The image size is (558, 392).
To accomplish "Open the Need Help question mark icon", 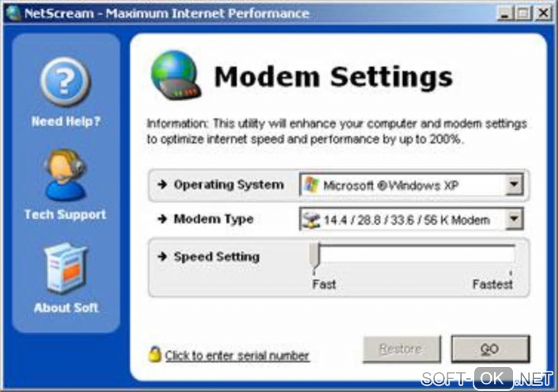I will point(65,82).
